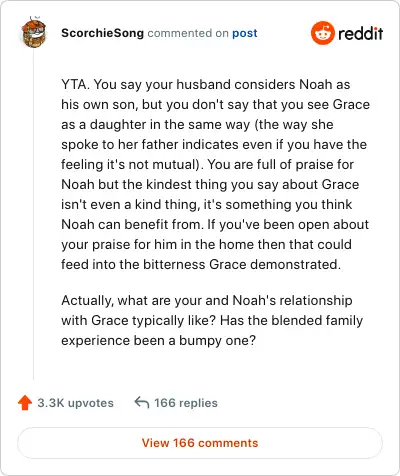The width and height of the screenshot is (400, 476).
Task: Click the "Noah can benefit from" sentence
Action: [x=132, y=224]
